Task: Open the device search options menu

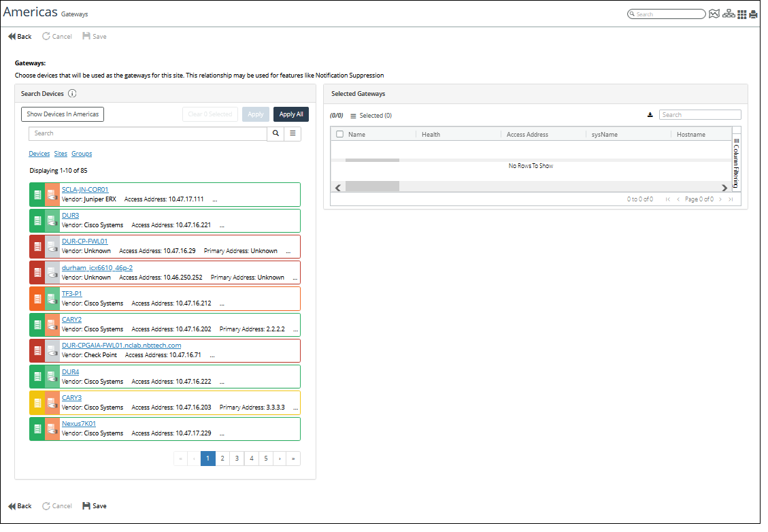Action: pyautogui.click(x=293, y=133)
